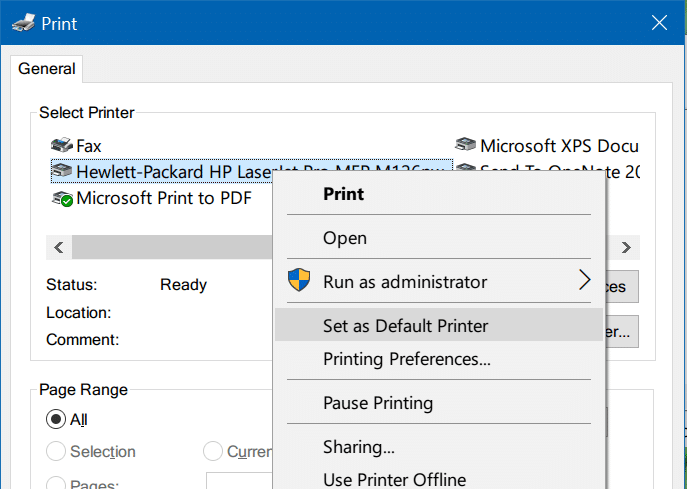Select the Selection radio button
Image resolution: width=687 pixels, height=489 pixels.
pos(56,451)
